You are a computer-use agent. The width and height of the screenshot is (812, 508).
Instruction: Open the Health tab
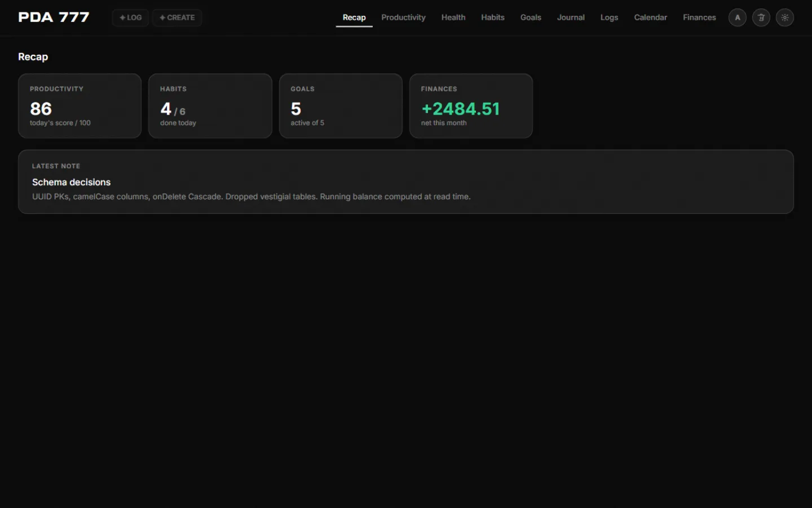pos(453,17)
